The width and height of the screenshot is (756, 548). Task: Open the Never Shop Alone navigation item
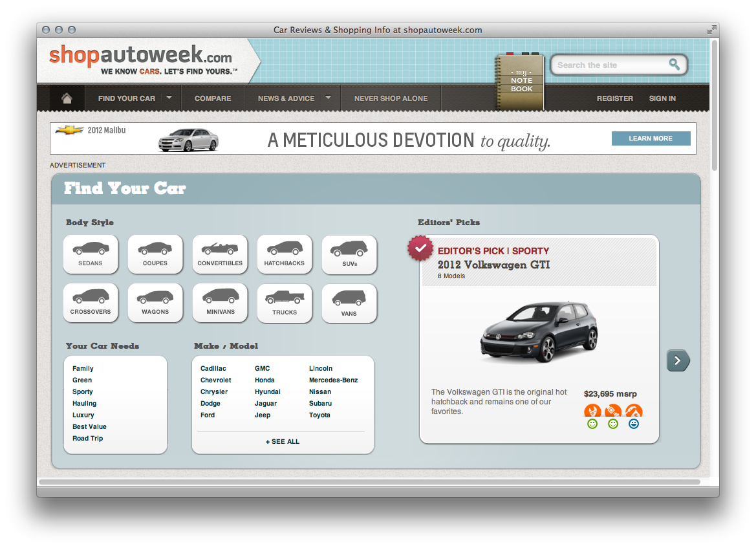391,98
